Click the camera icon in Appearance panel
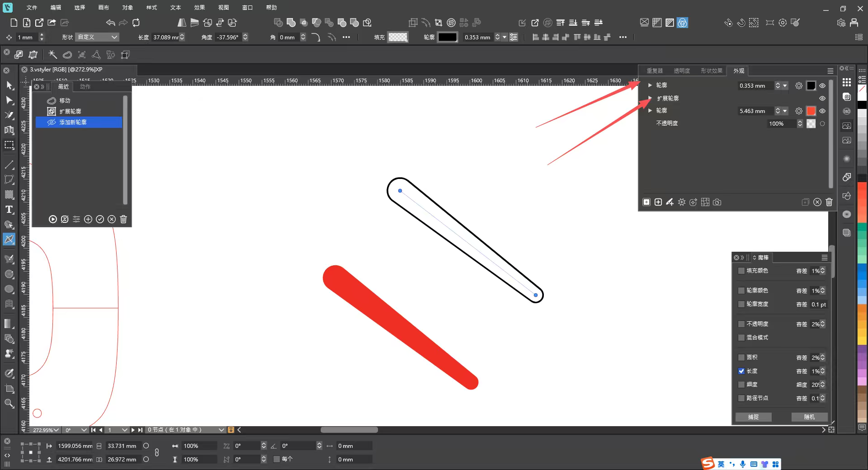This screenshot has height=470, width=868. pos(717,202)
